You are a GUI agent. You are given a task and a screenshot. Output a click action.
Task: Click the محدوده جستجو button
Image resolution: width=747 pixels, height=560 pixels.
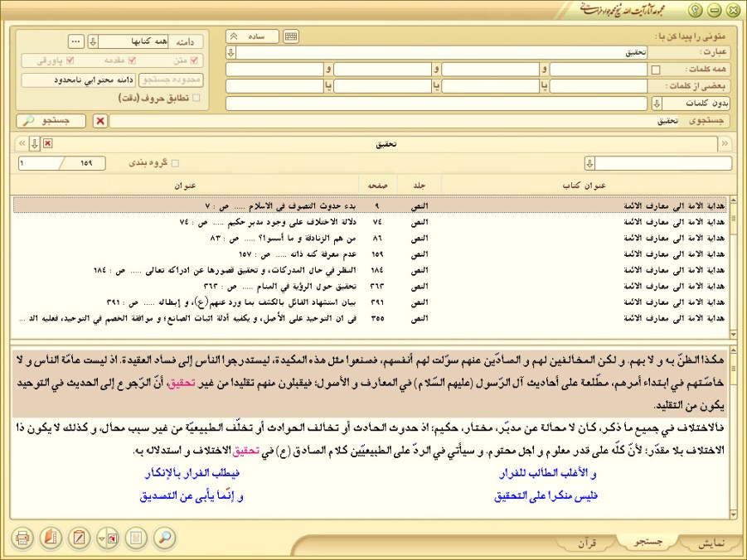pyautogui.click(x=171, y=80)
